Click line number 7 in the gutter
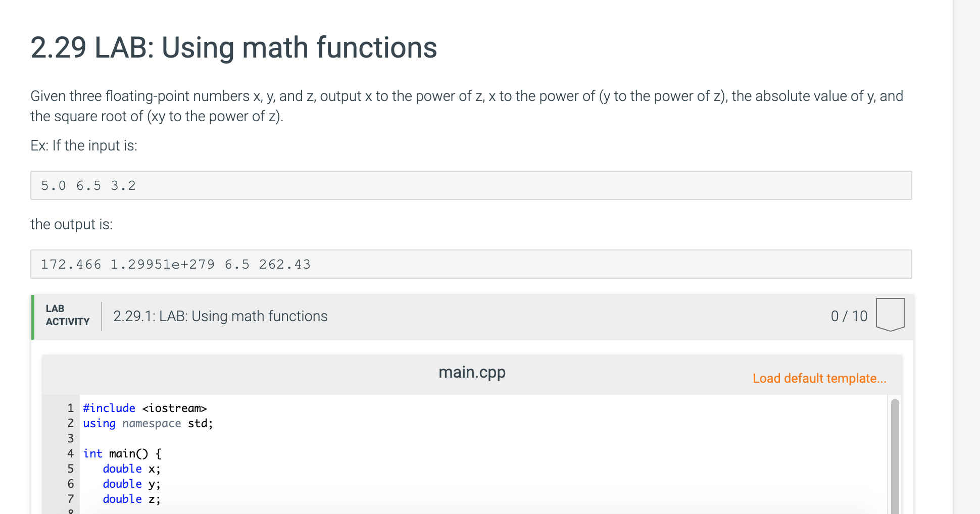The image size is (980, 514). [71, 499]
